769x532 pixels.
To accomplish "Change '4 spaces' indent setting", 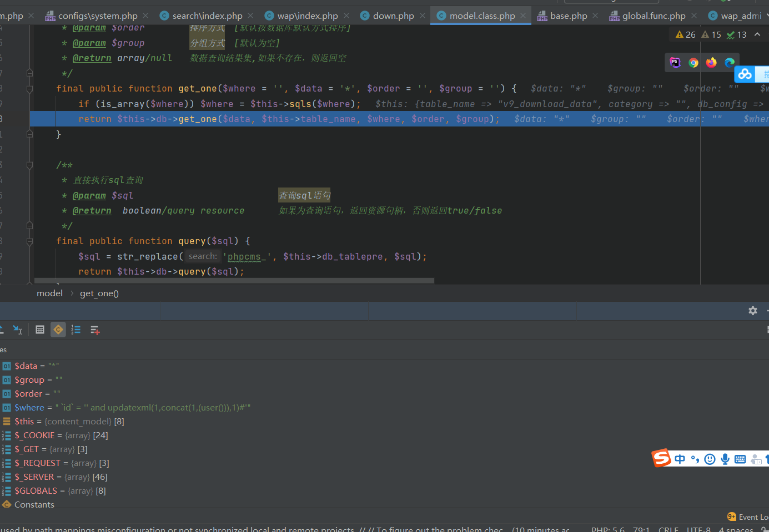I will 736,530.
